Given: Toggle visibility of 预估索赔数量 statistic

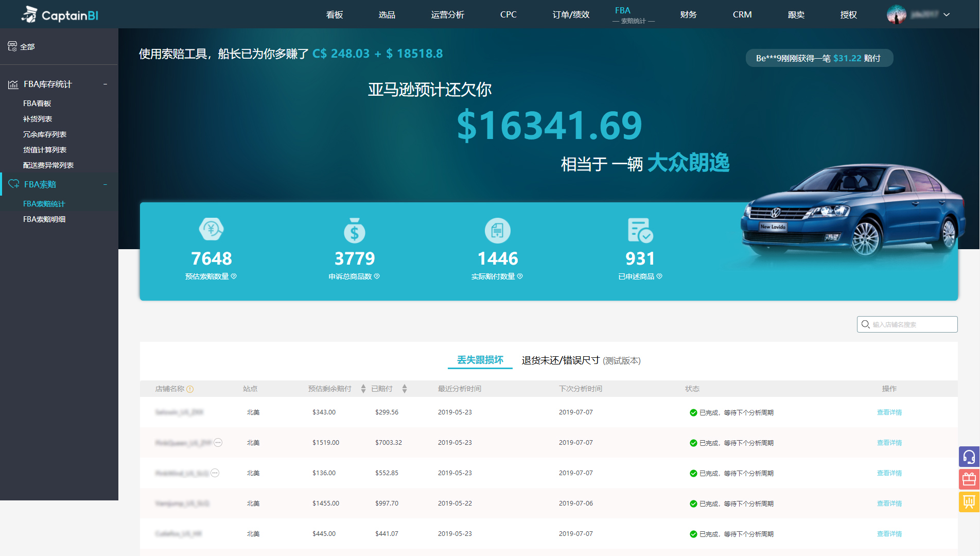Looking at the screenshot, I should point(235,276).
